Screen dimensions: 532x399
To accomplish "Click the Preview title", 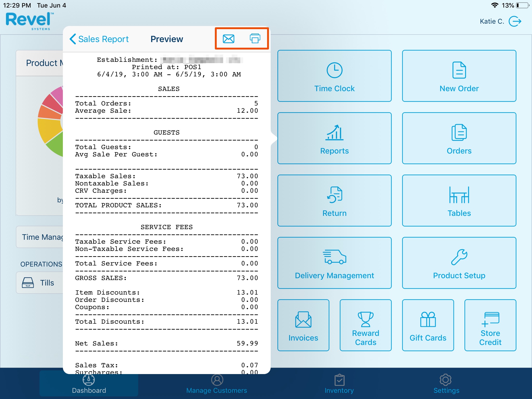I will pos(167,39).
